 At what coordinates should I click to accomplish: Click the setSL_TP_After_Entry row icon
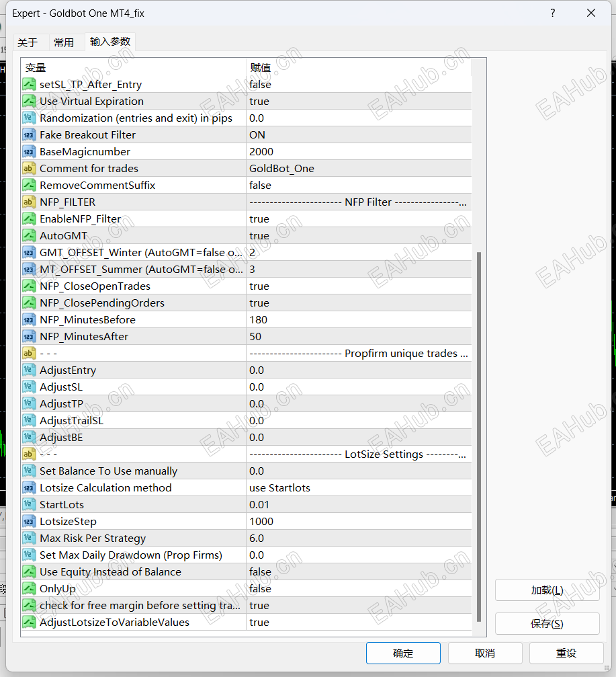coord(29,84)
